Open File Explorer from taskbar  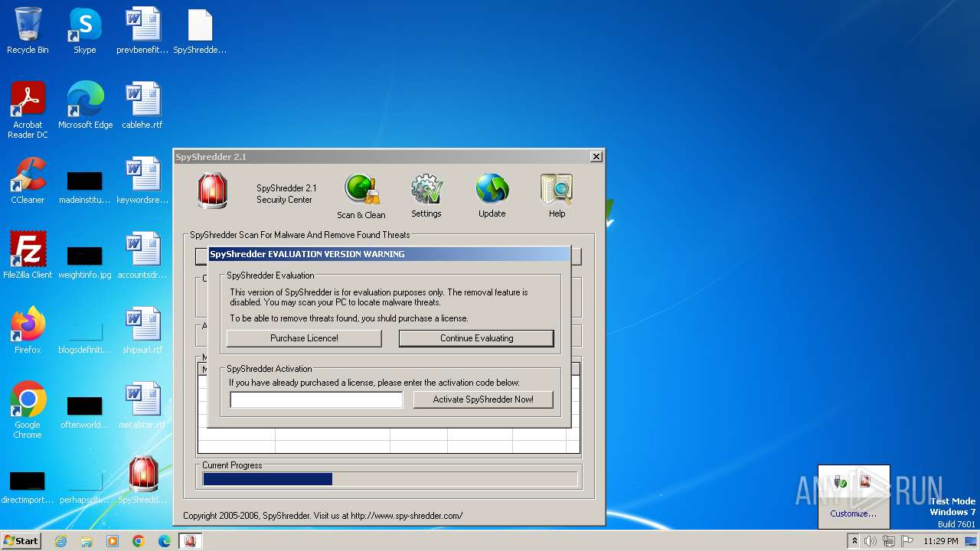click(x=87, y=541)
